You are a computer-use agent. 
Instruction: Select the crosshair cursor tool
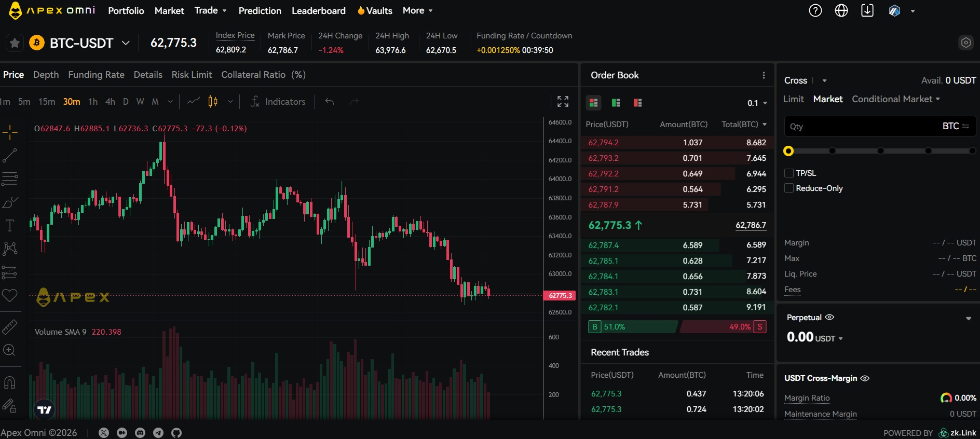click(x=9, y=132)
